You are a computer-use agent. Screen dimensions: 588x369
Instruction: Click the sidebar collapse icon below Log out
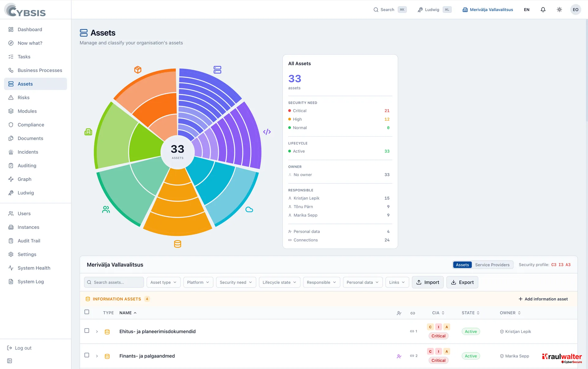tap(9, 361)
